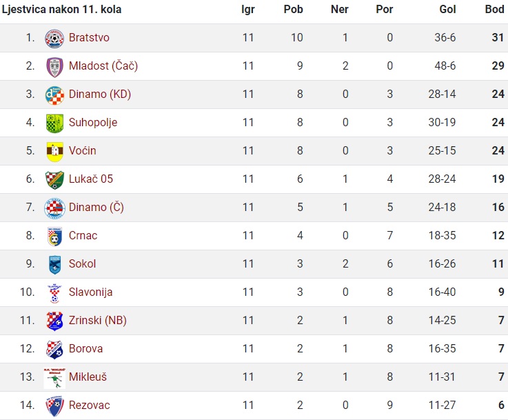The image size is (508, 420).
Task: Click the Gol column header
Action: 447,10
